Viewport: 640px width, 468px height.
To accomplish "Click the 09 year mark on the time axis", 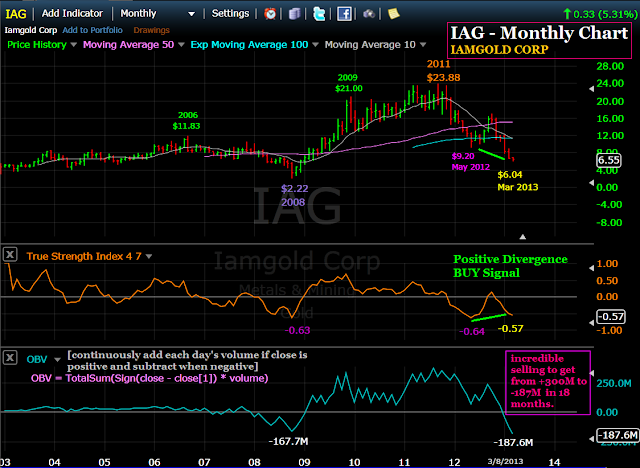I will (x=304, y=462).
